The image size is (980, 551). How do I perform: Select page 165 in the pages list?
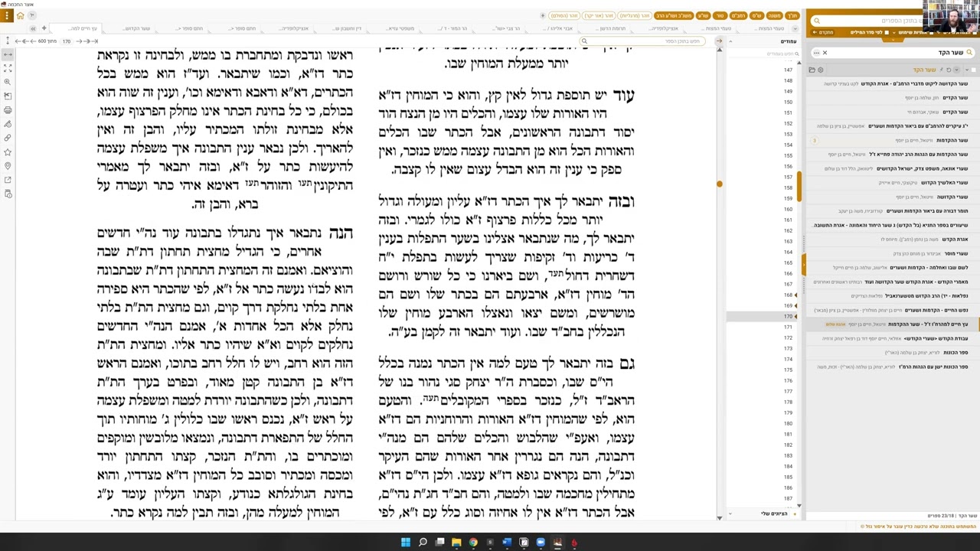point(788,262)
